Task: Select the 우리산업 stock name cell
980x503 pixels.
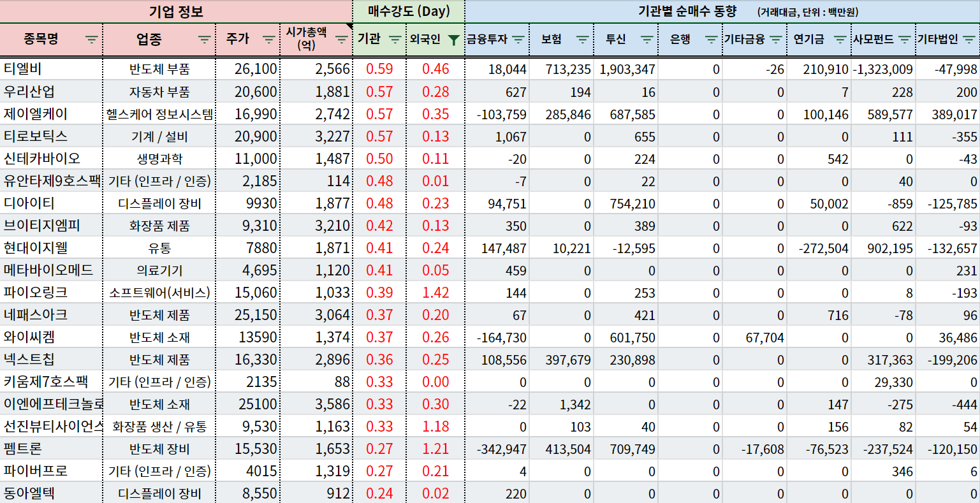Action: [51, 91]
